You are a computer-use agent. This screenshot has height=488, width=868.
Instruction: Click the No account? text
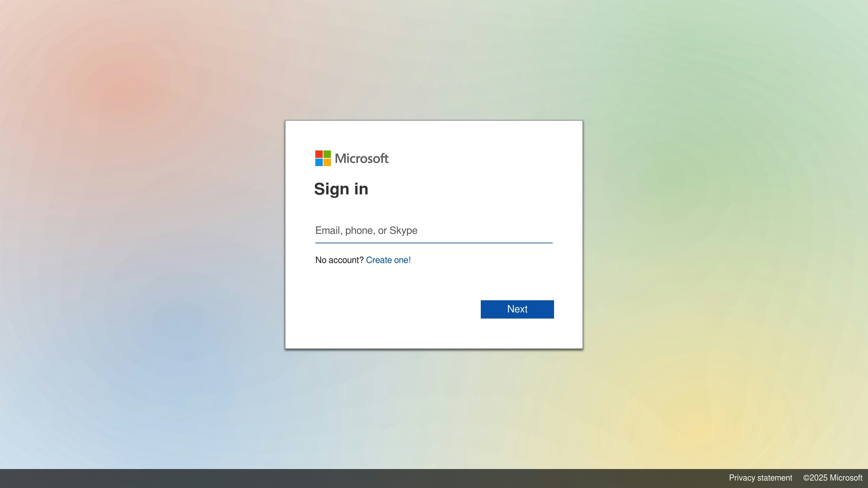click(339, 260)
